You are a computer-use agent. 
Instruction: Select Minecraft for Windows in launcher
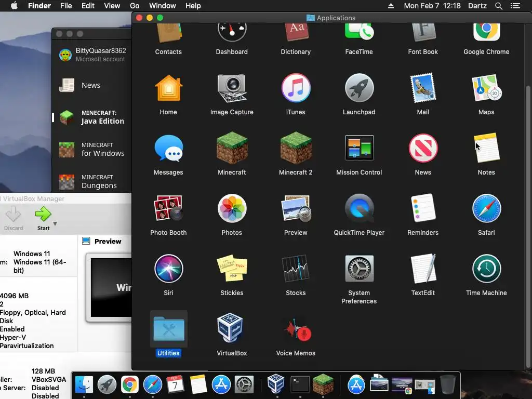(91, 150)
